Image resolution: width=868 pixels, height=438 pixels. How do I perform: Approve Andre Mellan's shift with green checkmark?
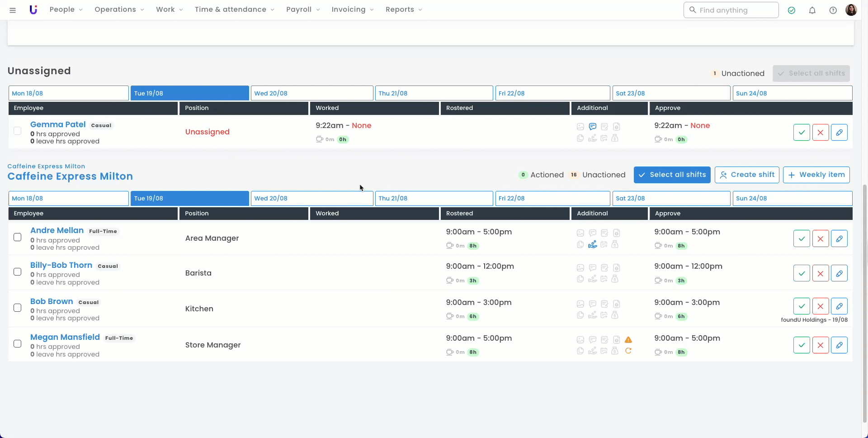802,238
